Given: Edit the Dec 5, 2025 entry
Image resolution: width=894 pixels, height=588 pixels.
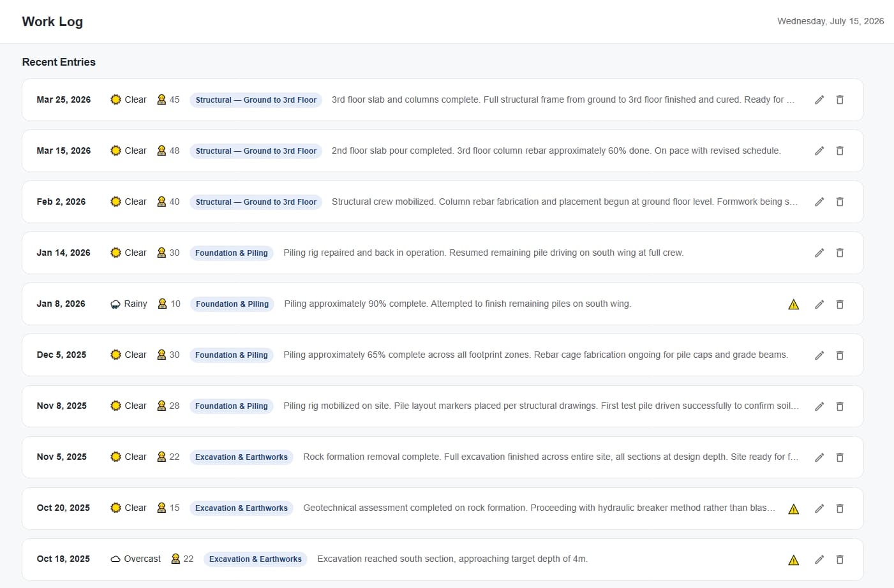Looking at the screenshot, I should click(x=819, y=355).
